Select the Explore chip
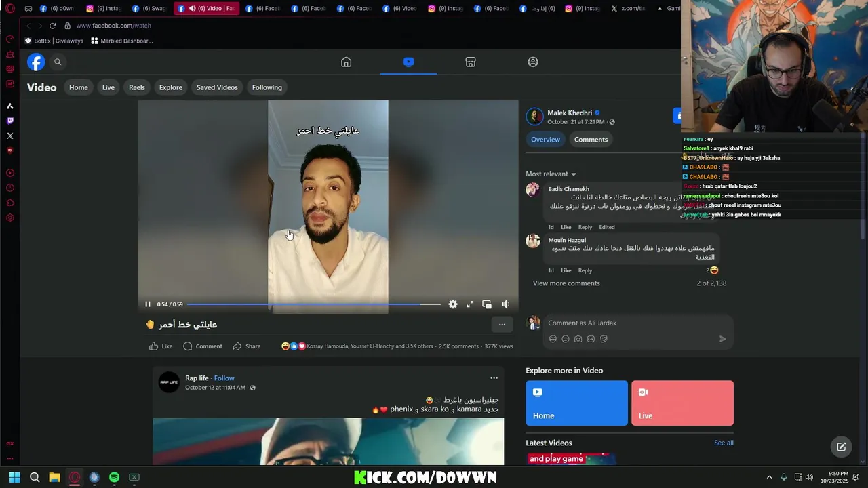Image resolution: width=868 pixels, height=488 pixels. point(171,87)
